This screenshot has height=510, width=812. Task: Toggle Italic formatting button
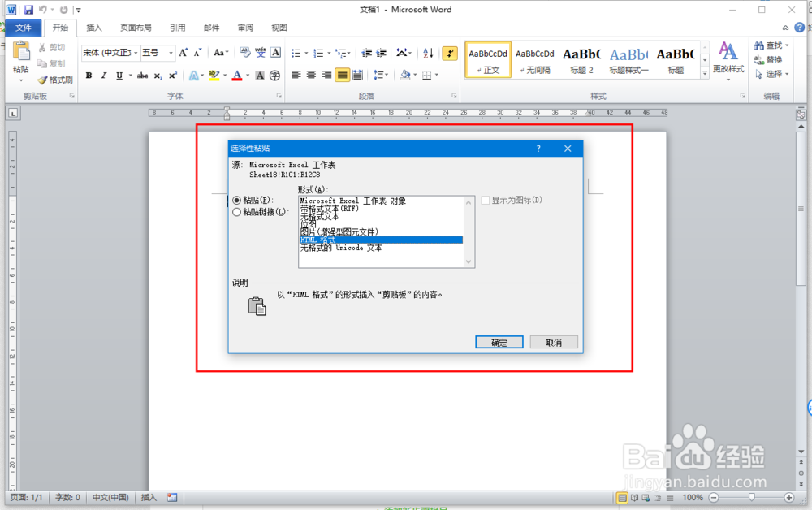(104, 76)
